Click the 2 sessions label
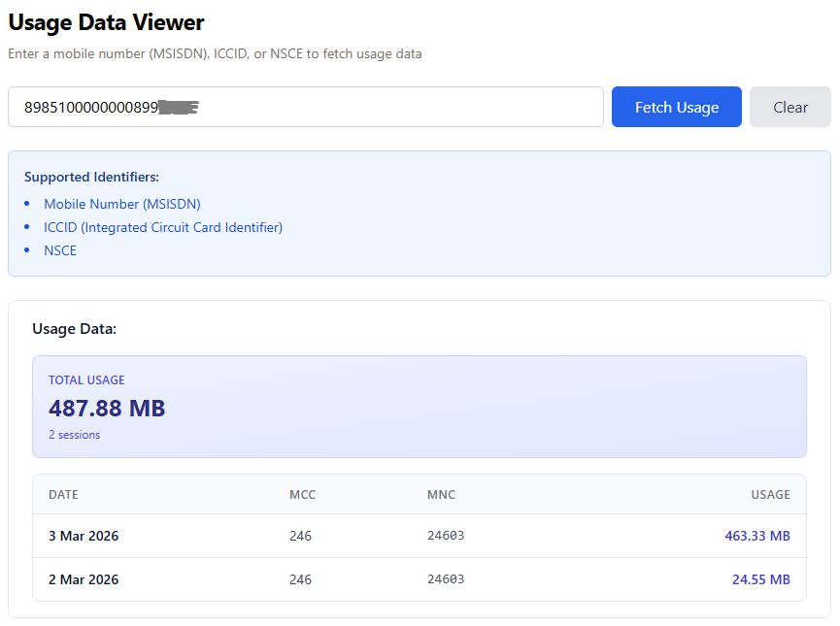Viewport: 840px width, 626px height. (x=74, y=435)
